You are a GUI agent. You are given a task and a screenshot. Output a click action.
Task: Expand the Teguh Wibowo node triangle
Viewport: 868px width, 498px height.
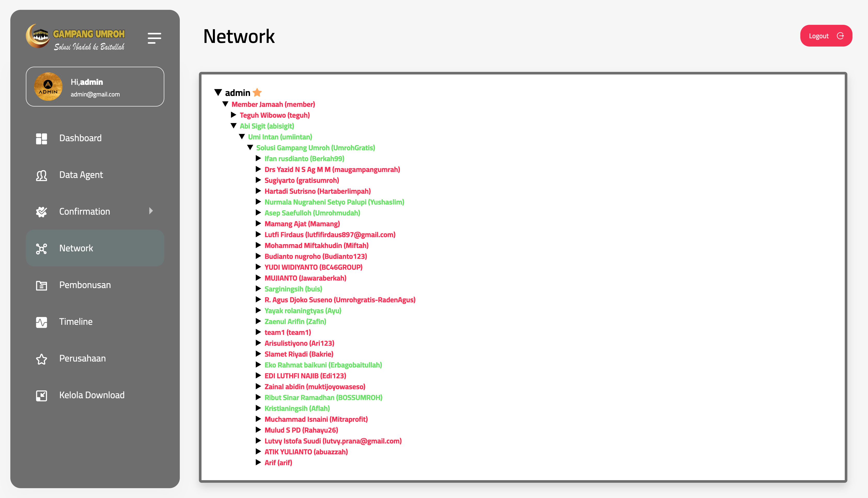pos(234,115)
